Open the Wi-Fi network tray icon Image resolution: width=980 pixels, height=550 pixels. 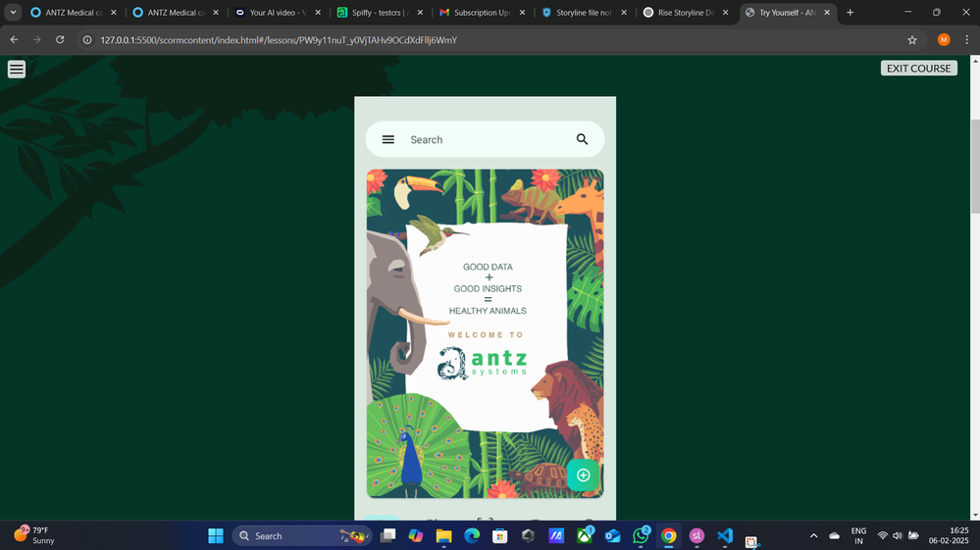(x=883, y=535)
